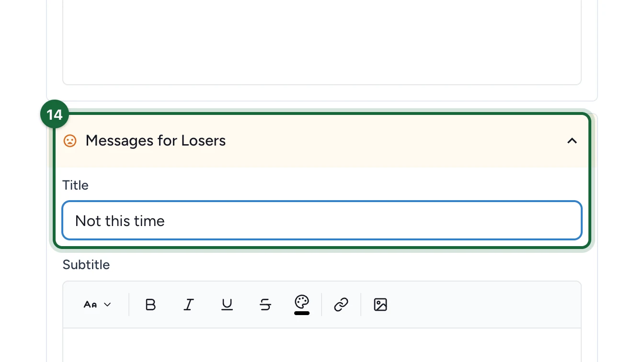The height and width of the screenshot is (362, 644).
Task: Underline text using the toolbar icon
Action: pyautogui.click(x=227, y=305)
